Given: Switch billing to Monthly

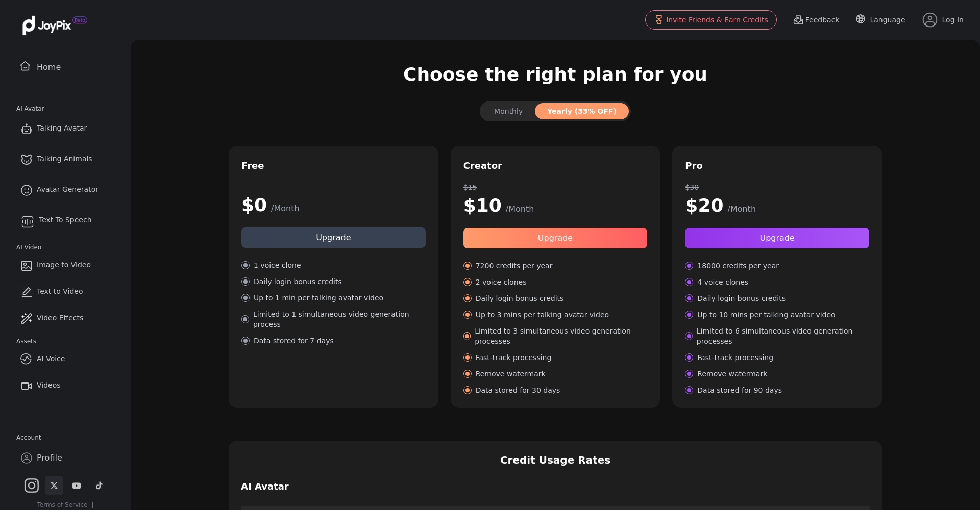Looking at the screenshot, I should click(508, 111).
